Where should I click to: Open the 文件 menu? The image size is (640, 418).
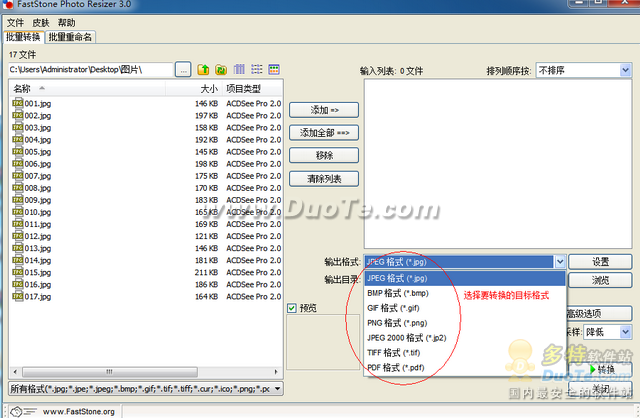click(16, 22)
